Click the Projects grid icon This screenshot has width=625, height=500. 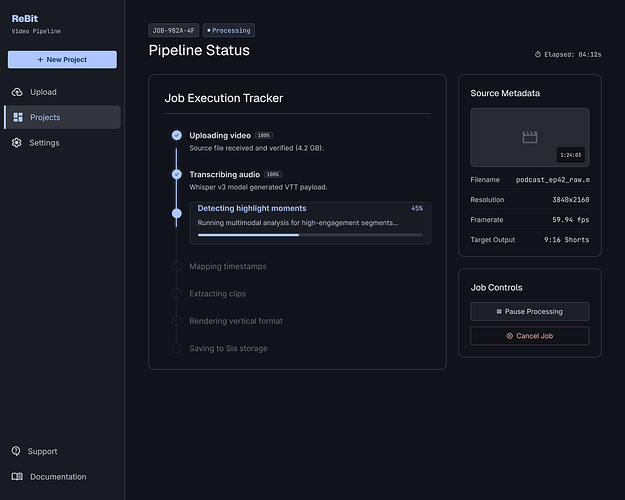18,117
